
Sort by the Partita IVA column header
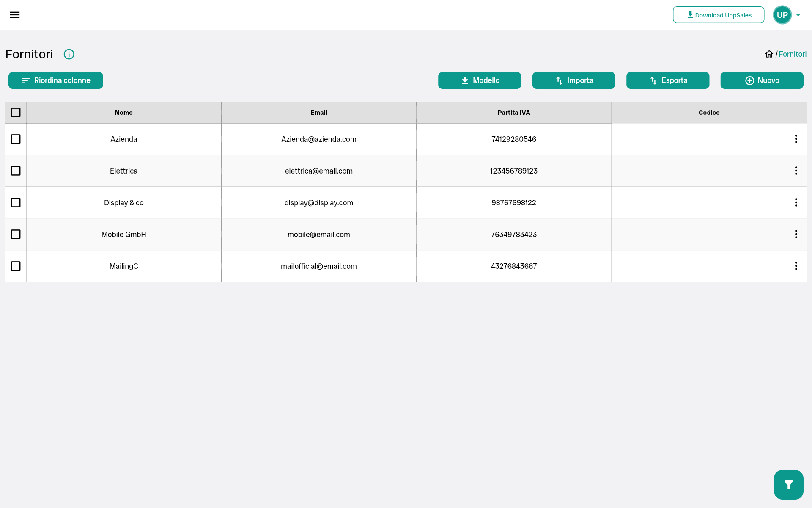tap(513, 113)
